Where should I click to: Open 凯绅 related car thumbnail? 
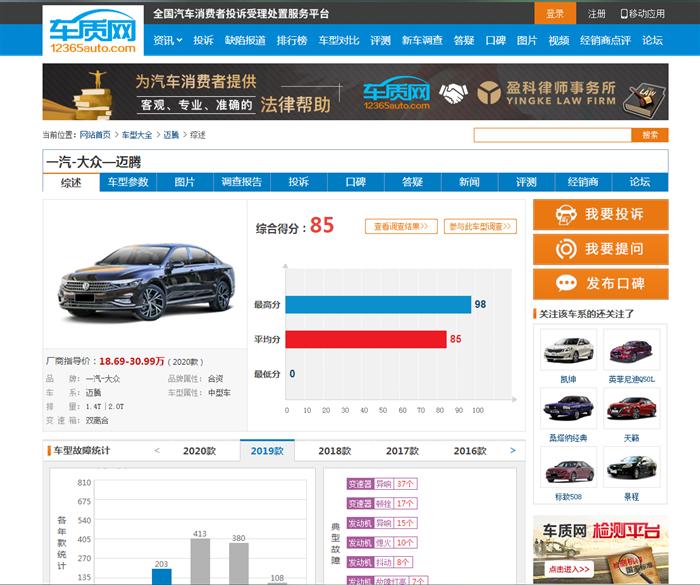coord(568,350)
